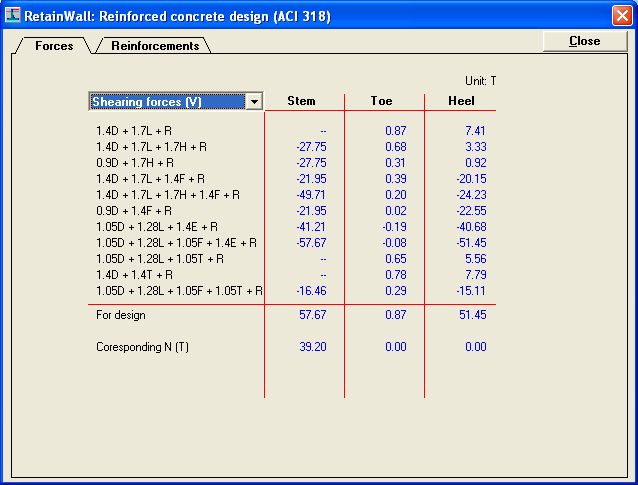Click the Toe column header
This screenshot has height=485, width=638.
coord(381,101)
